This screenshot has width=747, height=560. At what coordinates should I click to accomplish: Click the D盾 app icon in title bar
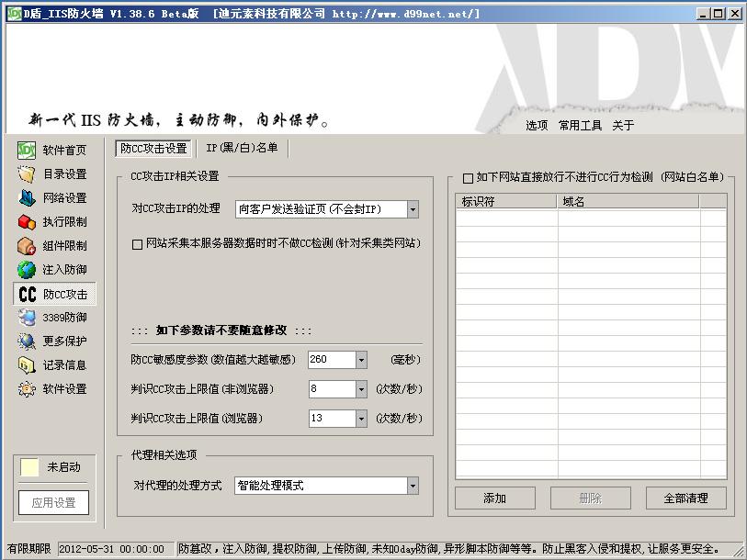point(15,14)
